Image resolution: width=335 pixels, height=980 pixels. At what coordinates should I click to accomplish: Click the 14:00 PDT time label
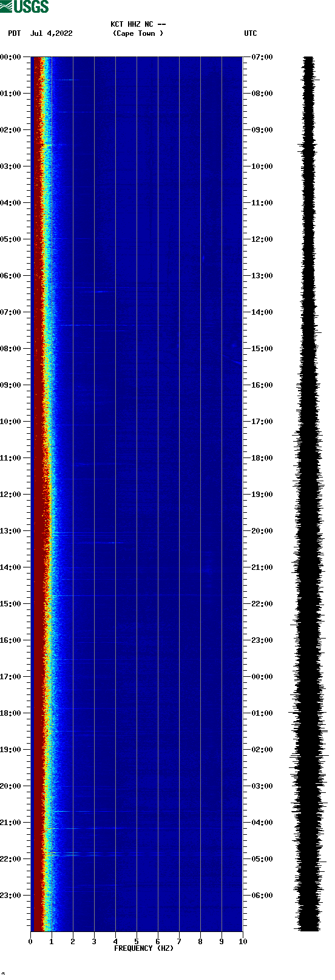point(11,567)
